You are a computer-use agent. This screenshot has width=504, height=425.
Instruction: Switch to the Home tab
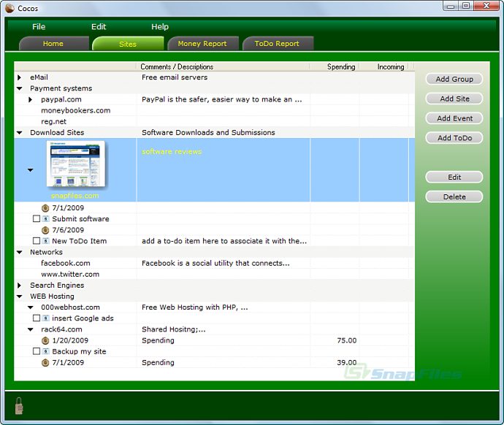click(53, 44)
